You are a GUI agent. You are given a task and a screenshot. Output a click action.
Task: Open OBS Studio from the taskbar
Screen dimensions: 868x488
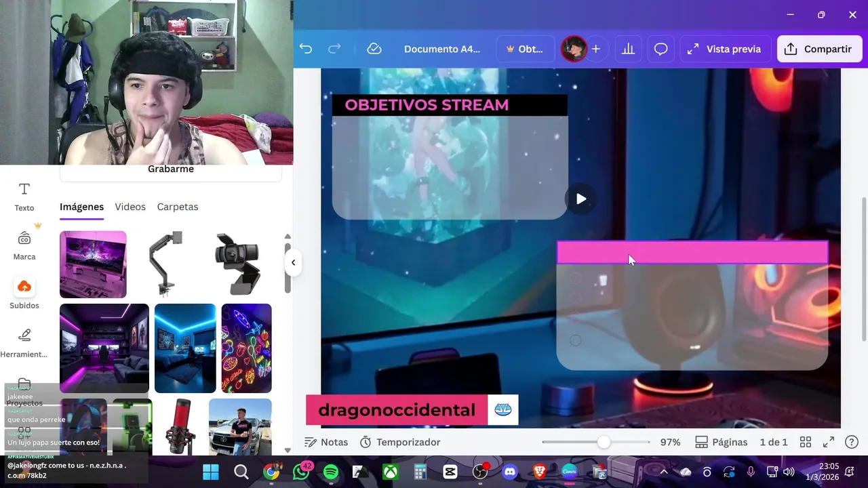(480, 472)
